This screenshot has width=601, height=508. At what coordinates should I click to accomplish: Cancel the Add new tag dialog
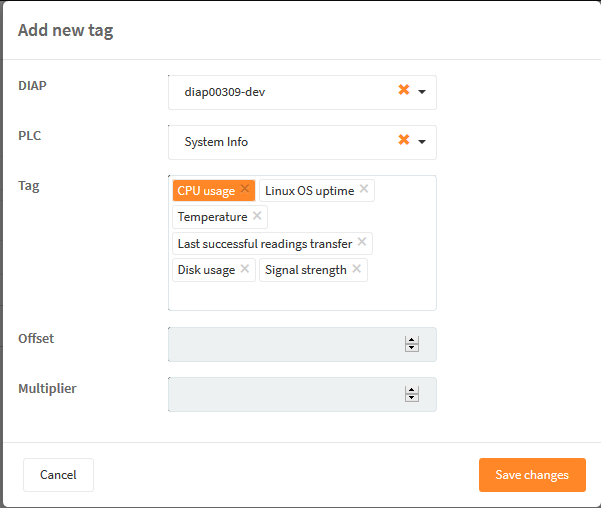tap(58, 475)
